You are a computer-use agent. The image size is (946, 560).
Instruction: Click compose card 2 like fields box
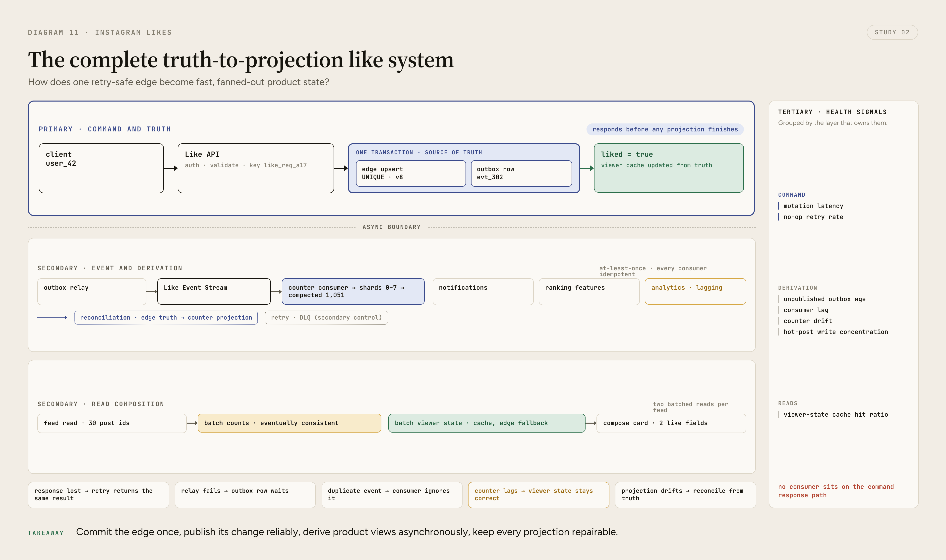tap(671, 423)
